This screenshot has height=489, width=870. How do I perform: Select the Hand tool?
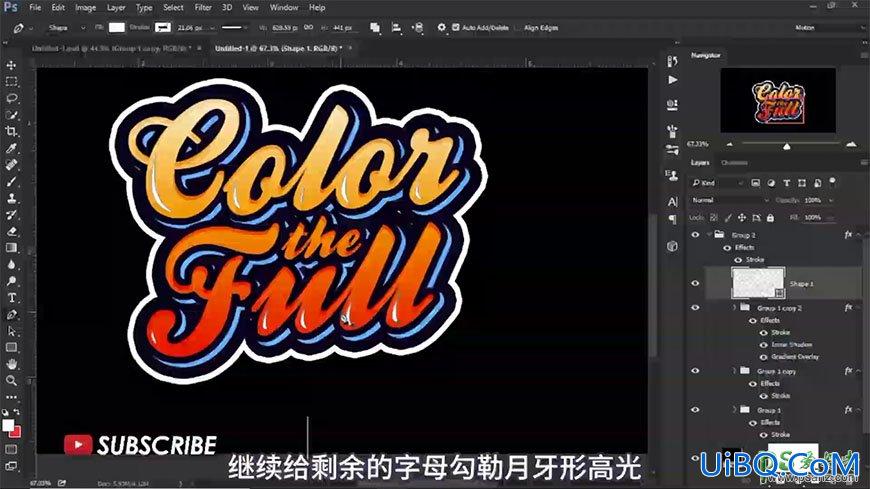[x=11, y=364]
